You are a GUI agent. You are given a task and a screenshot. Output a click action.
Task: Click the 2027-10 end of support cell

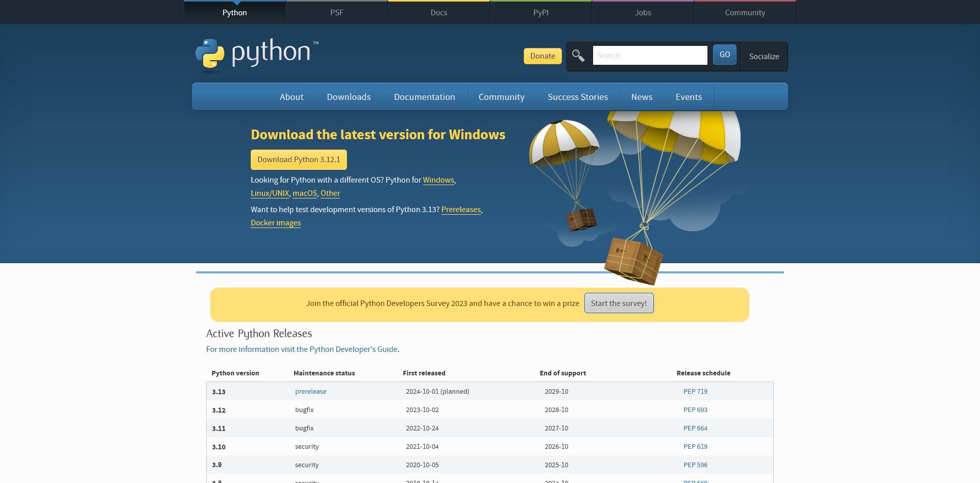point(556,428)
